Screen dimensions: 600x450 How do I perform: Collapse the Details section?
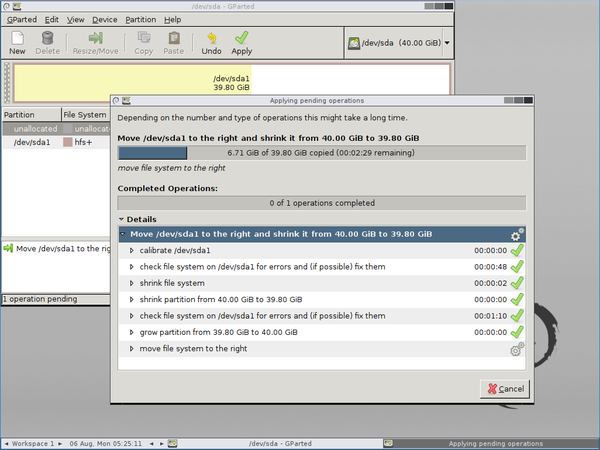pos(121,219)
